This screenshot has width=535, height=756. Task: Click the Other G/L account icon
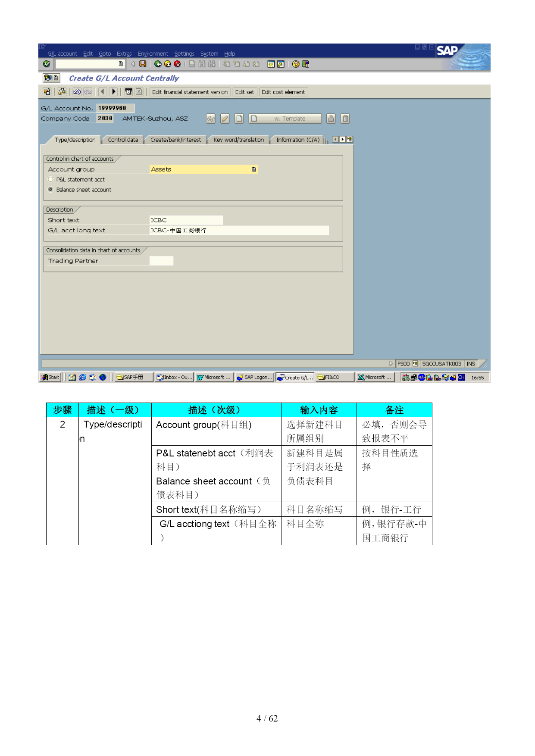[x=47, y=92]
